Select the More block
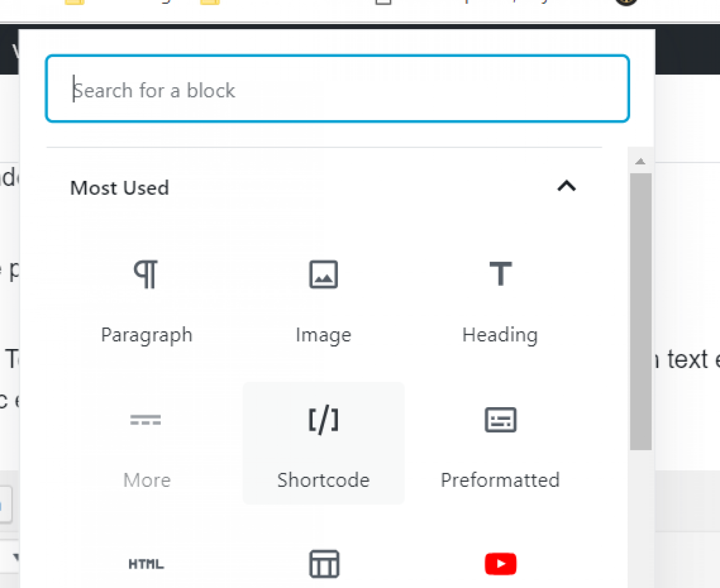Image resolution: width=720 pixels, height=588 pixels. (x=147, y=447)
